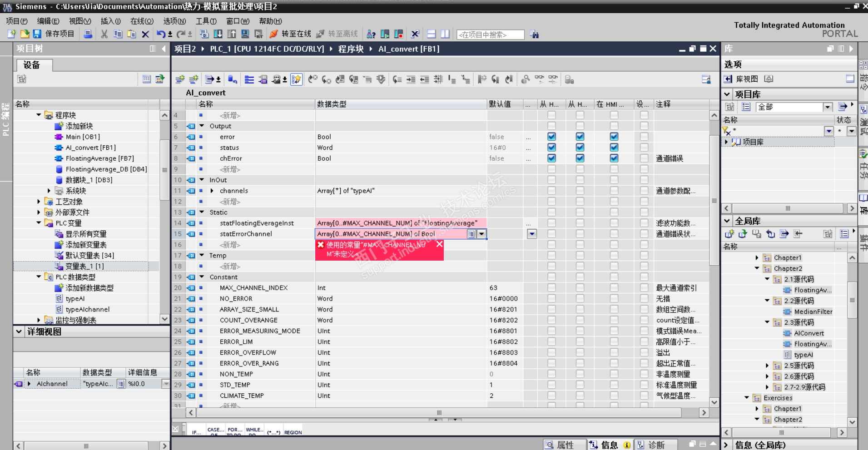Click the block table vertical scrollbar down arrow

coord(714,402)
